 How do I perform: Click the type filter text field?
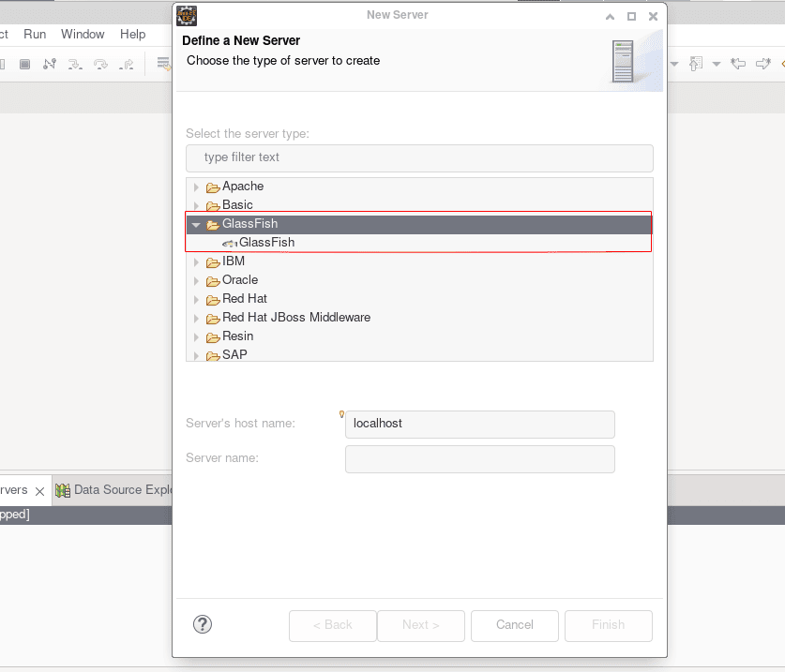pos(419,157)
